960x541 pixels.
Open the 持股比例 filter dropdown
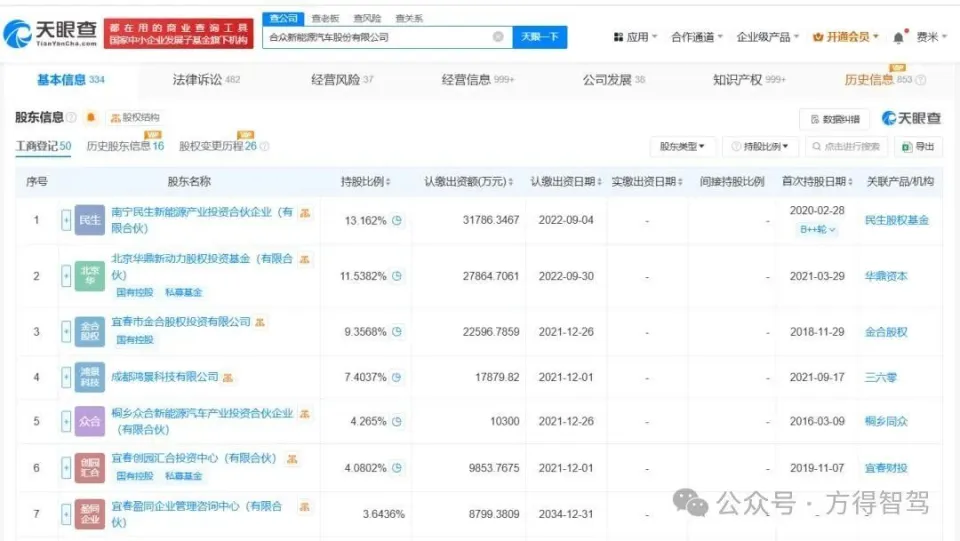760,146
